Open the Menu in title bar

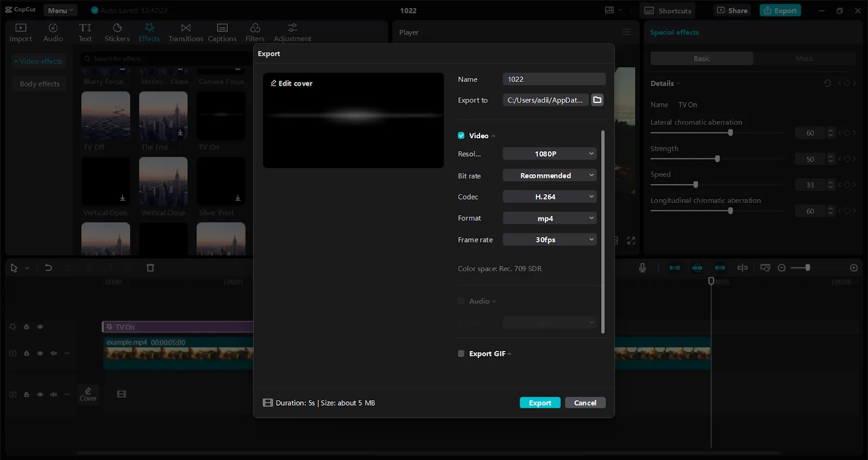(60, 10)
